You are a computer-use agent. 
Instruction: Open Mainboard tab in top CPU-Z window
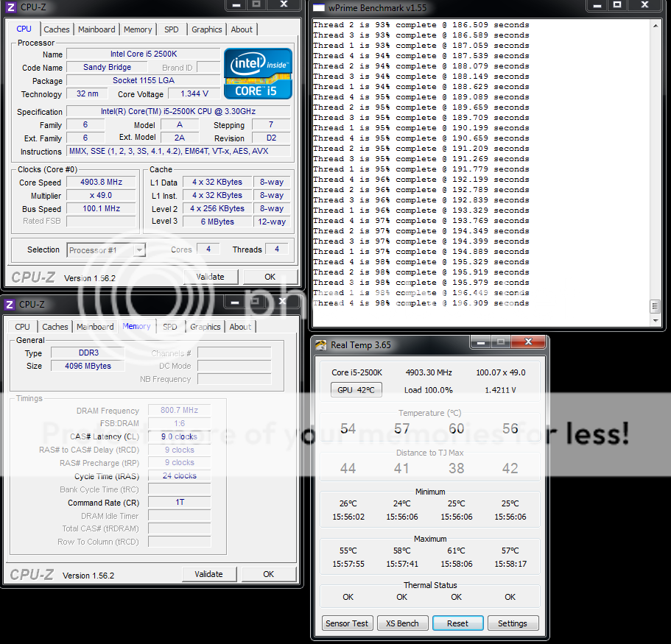click(x=96, y=29)
